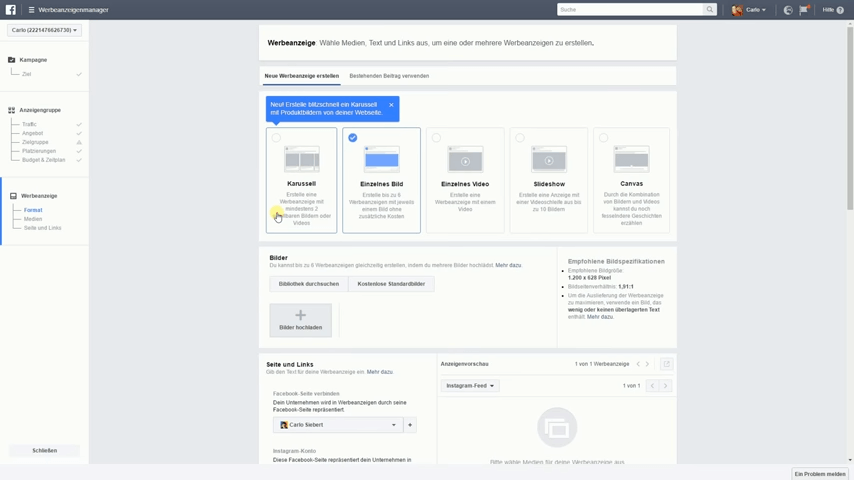The height and width of the screenshot is (480, 854).
Task: Open the ad preview in external window icon
Action: tap(666, 364)
